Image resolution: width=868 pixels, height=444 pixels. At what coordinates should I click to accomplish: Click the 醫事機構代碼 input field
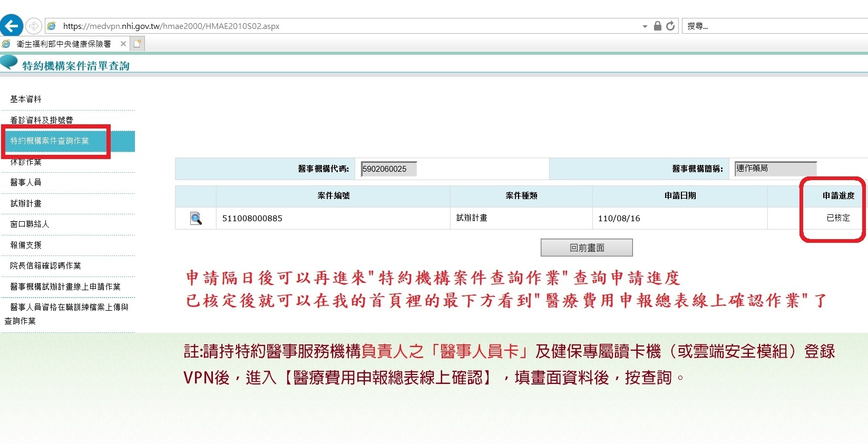click(x=388, y=169)
